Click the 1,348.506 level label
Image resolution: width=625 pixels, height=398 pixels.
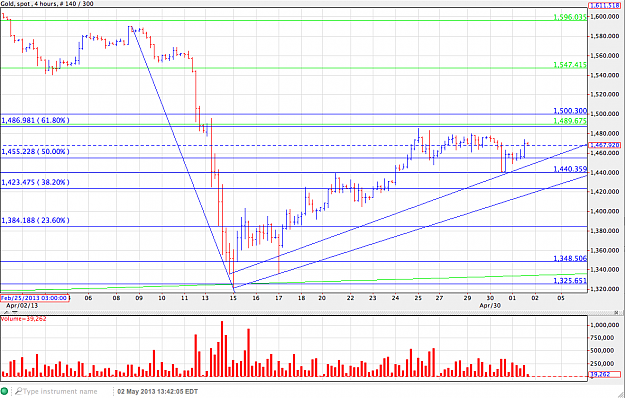(570, 258)
